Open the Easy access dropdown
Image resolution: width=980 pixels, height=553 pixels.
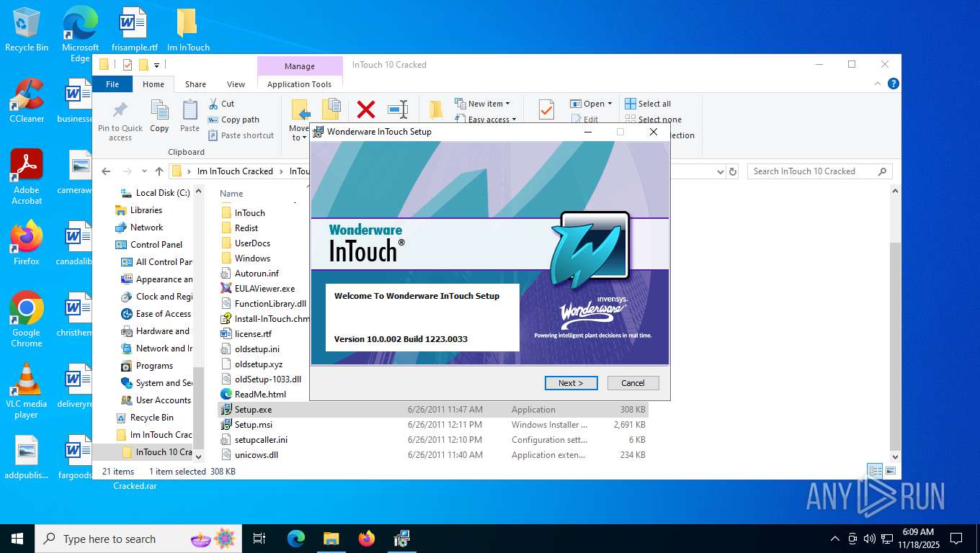(486, 120)
